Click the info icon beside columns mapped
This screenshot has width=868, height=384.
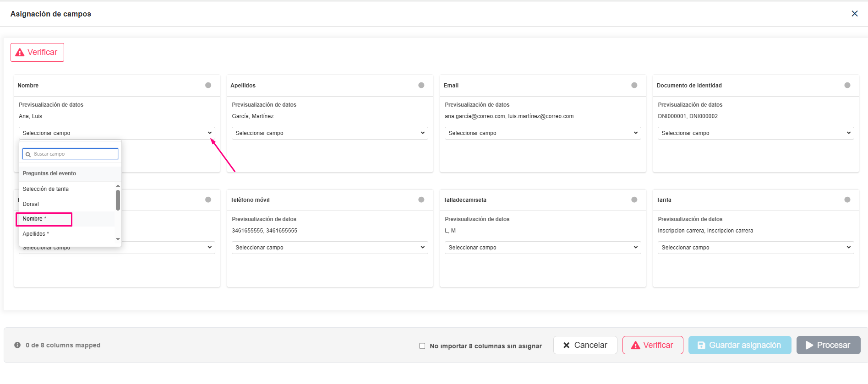(x=17, y=345)
